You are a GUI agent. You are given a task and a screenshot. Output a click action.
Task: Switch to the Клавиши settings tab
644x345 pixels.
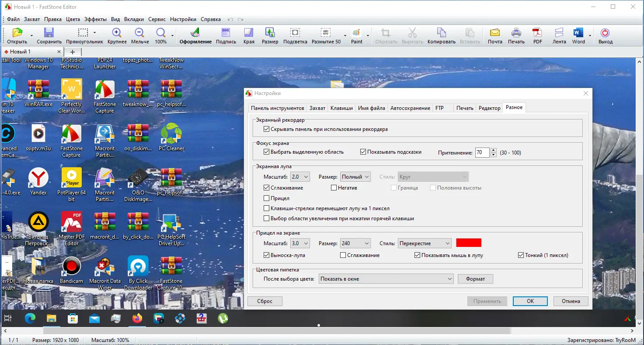coord(341,108)
